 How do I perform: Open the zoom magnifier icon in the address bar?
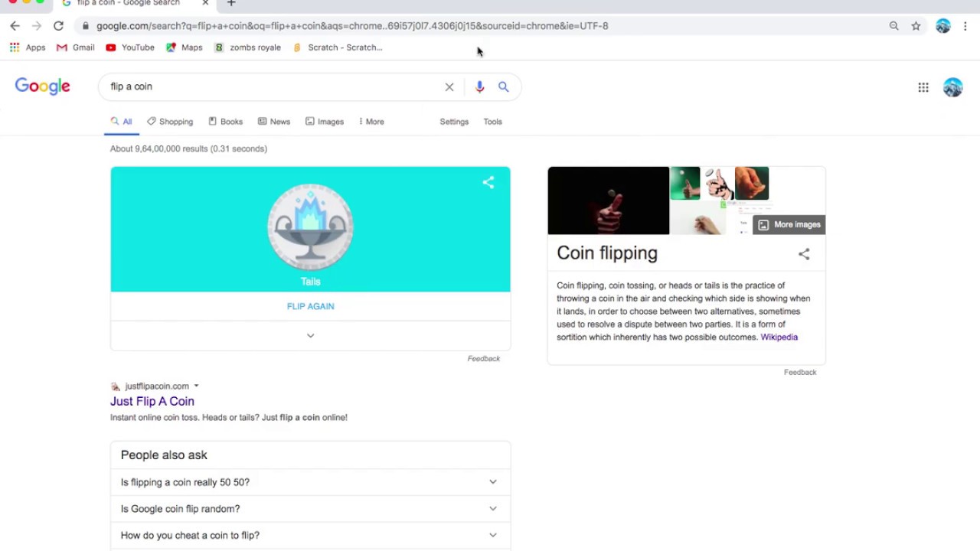[x=893, y=26]
